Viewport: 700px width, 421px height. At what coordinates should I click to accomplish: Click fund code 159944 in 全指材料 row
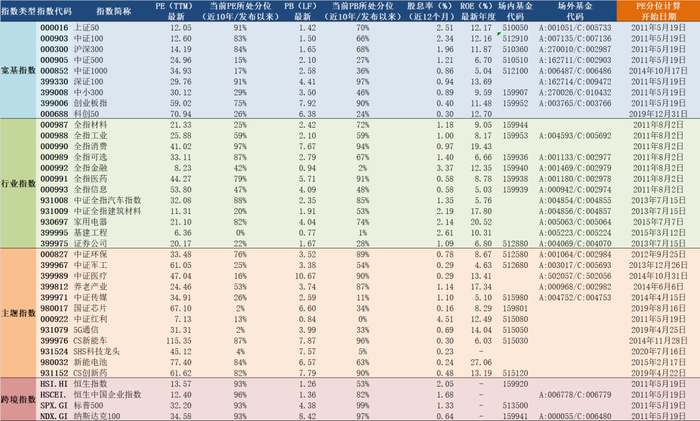[515, 125]
